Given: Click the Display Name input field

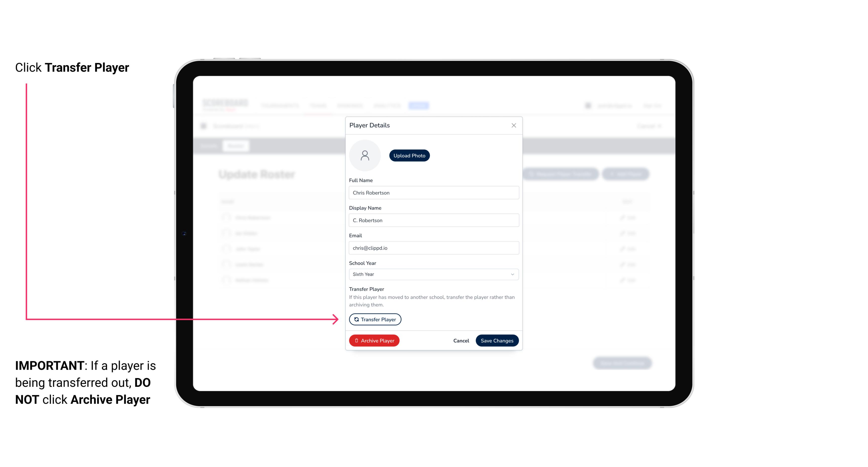Looking at the screenshot, I should tap(433, 220).
